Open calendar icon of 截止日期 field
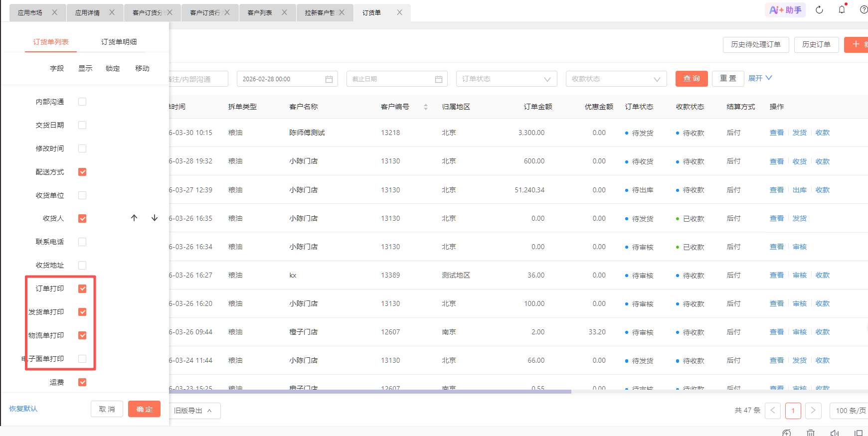Image resolution: width=868 pixels, height=436 pixels. (x=439, y=79)
